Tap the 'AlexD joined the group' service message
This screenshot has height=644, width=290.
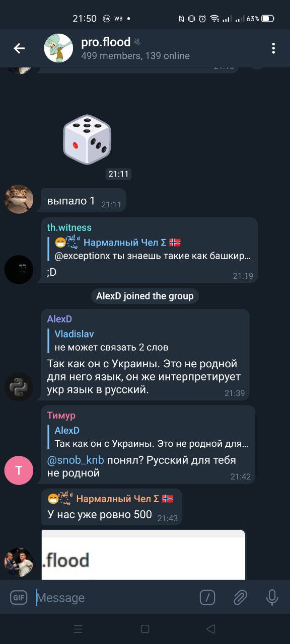145,296
